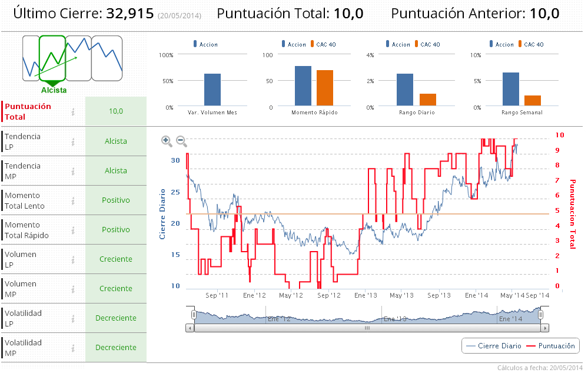This screenshot has height=376, width=588.
Task: Click the Puntuación Anterior heading text
Action: [459, 14]
